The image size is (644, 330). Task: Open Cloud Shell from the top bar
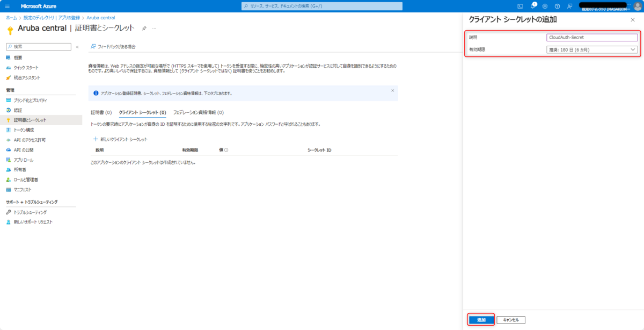click(520, 6)
